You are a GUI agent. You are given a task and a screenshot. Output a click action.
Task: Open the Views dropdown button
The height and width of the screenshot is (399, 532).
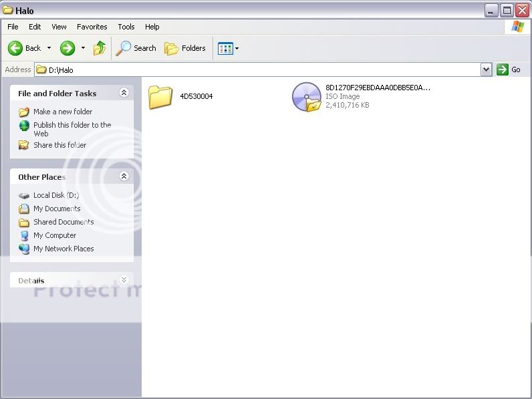228,48
